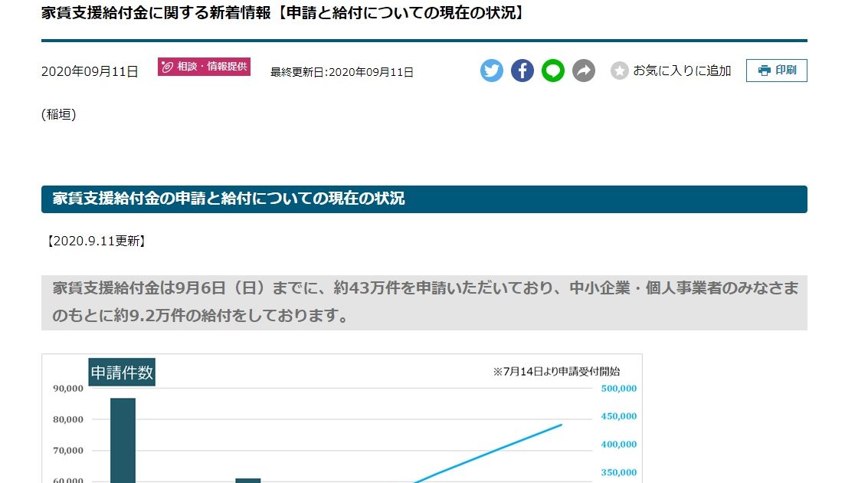The image size is (868, 483).
Task: Click the ※7月14日より申請受付開始 chart note
Action: click(x=556, y=371)
